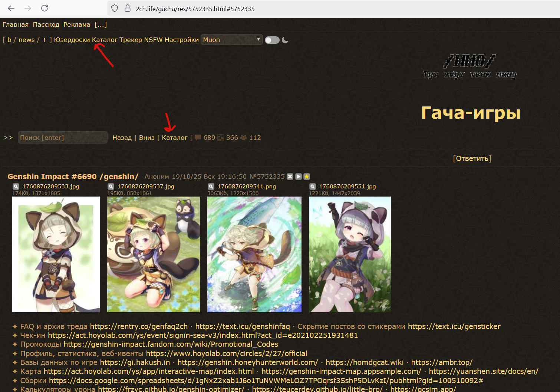560x392 pixels.
Task: Open the text.icu/genshinfaq link
Action: [243, 326]
